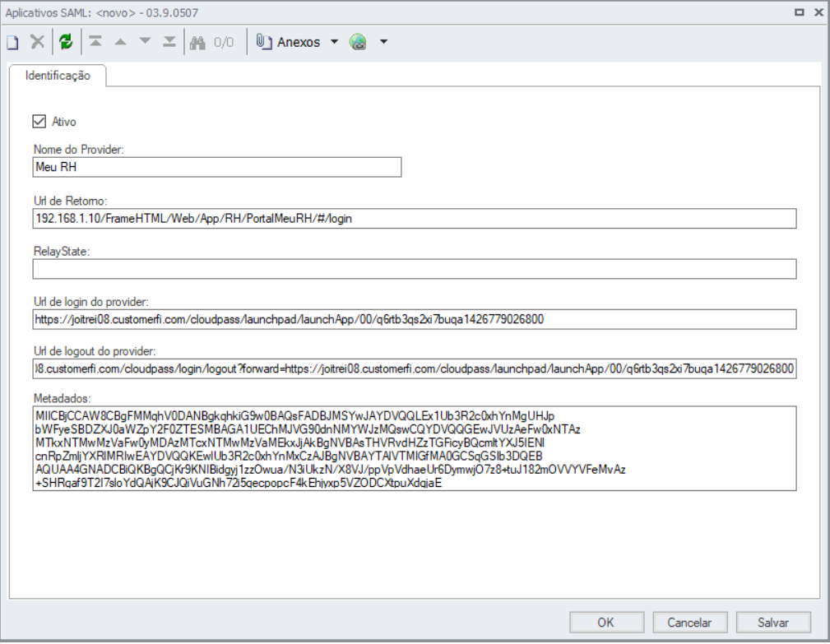Open the Anexos attachments button
This screenshot has width=830, height=644.
(289, 42)
